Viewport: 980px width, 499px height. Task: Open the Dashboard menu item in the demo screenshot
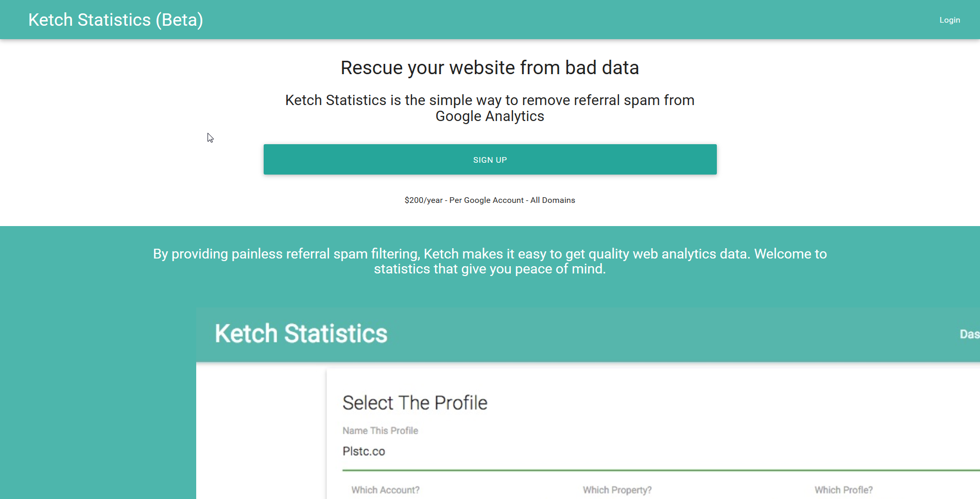pyautogui.click(x=968, y=334)
